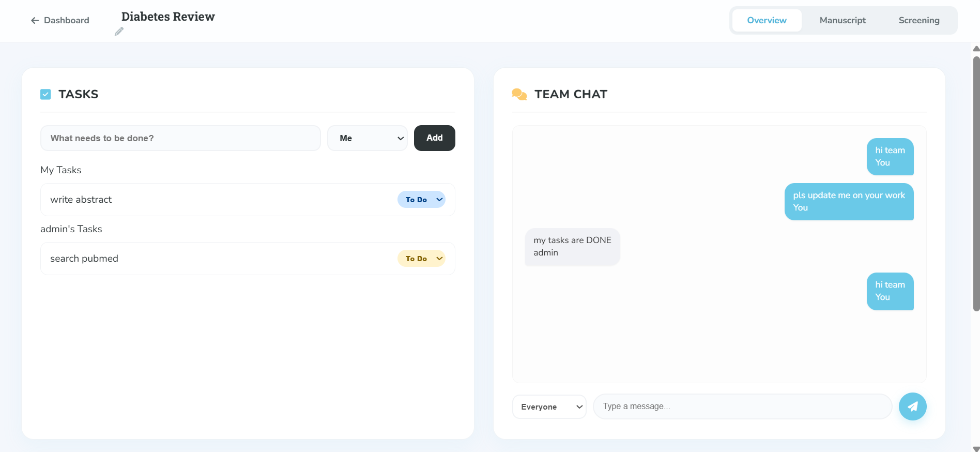Open status dropdown for search pubmed task

[x=421, y=259]
